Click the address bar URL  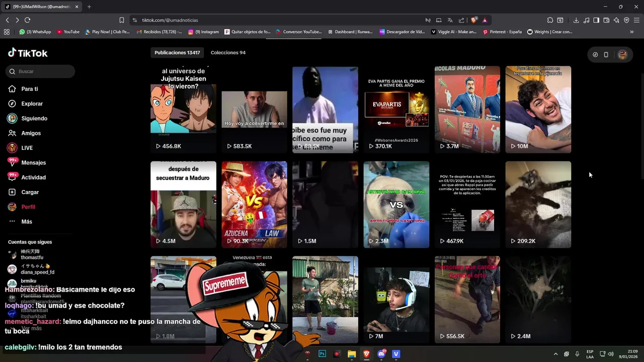pyautogui.click(x=170, y=20)
